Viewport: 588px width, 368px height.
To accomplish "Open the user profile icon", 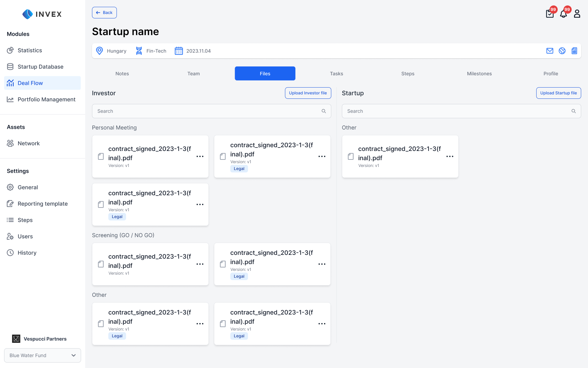I will [577, 14].
